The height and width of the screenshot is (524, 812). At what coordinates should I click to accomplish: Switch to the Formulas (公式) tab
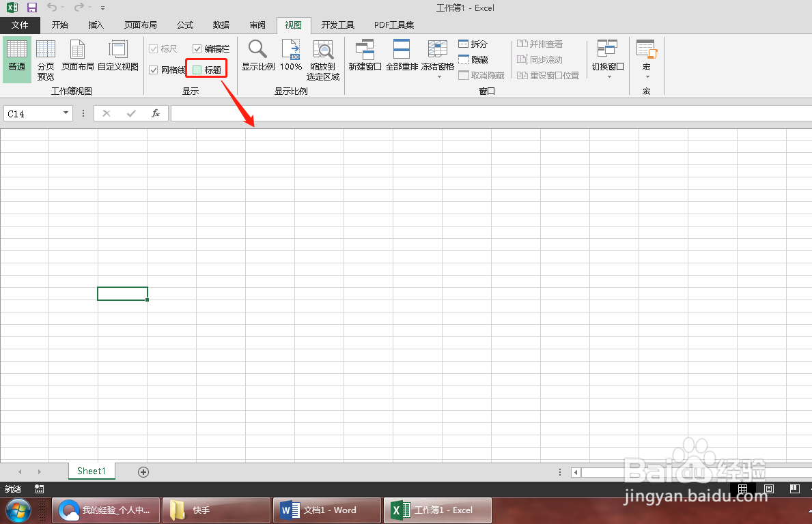click(184, 25)
